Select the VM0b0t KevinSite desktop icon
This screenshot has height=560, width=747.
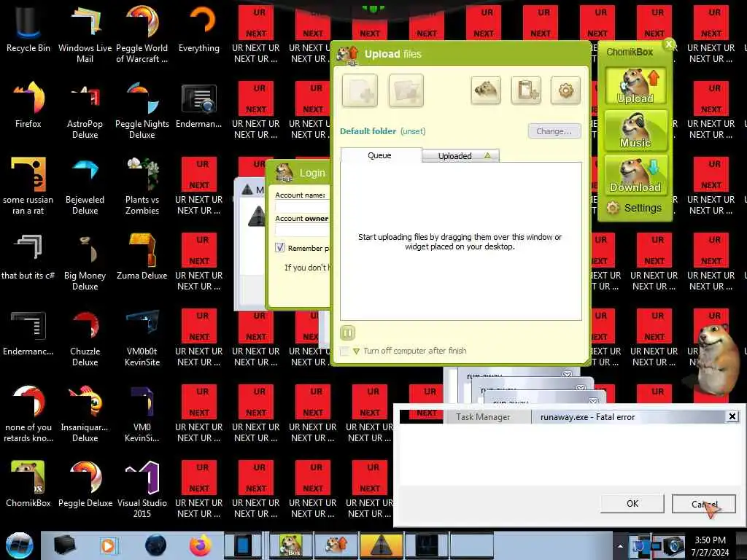[x=142, y=337]
